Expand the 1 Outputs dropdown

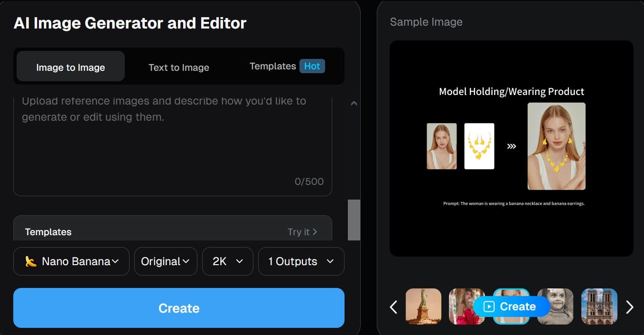coord(301,261)
